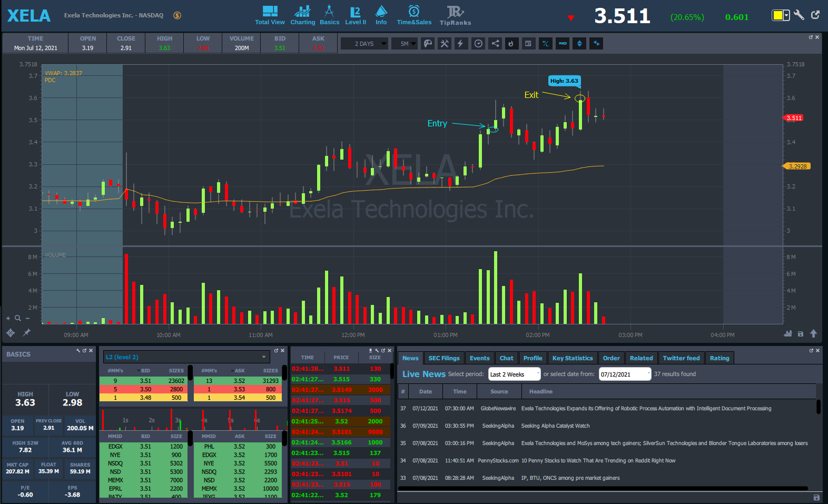Switch to the Profile tab
Viewport: 828px width, 504px height.
533,358
